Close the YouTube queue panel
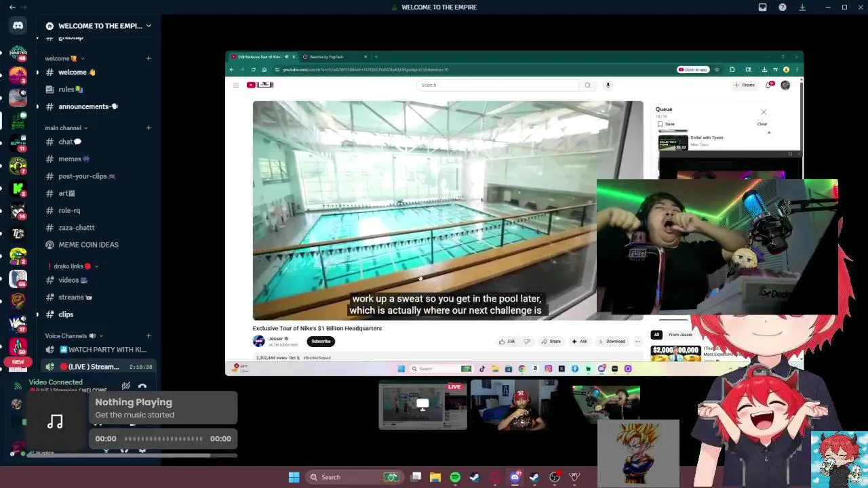The width and height of the screenshot is (868, 488). pyautogui.click(x=764, y=112)
